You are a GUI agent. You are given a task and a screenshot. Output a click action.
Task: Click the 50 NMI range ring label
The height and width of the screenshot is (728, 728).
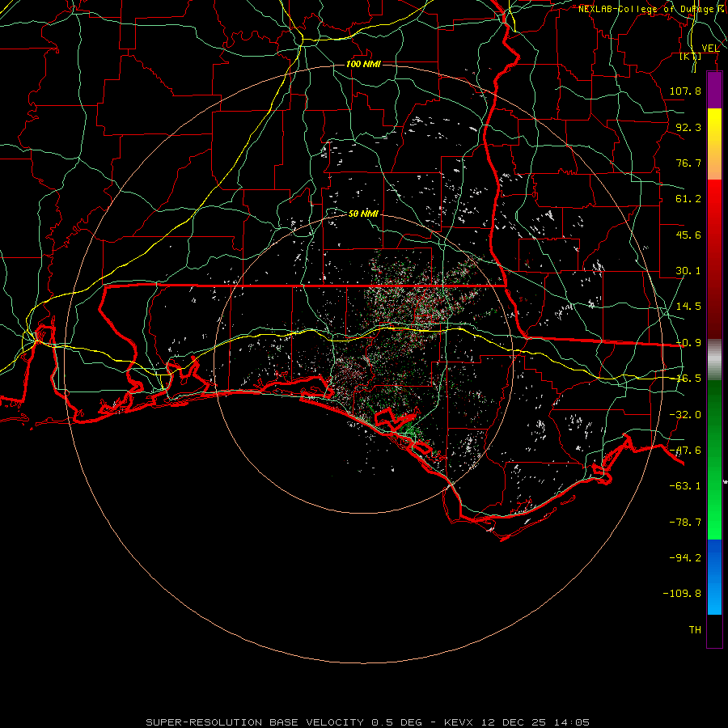[363, 214]
